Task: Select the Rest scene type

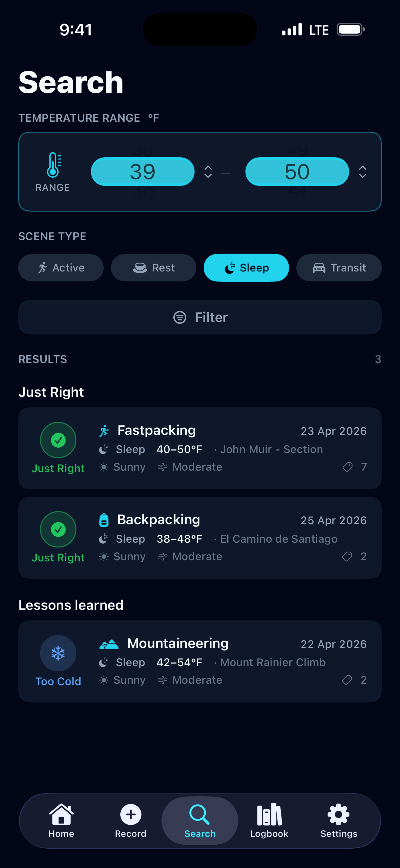Action: point(153,268)
